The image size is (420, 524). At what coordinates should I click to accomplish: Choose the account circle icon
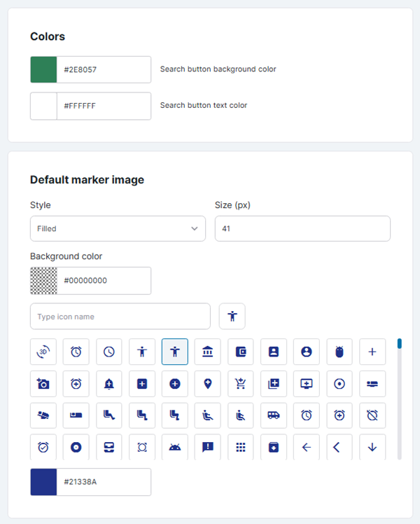(307, 352)
